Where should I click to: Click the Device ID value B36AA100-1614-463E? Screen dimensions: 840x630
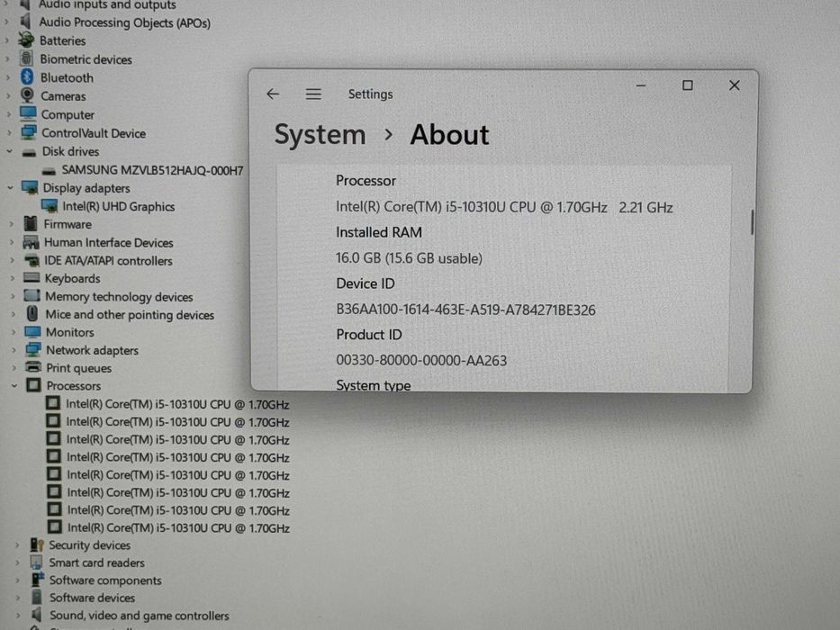[x=465, y=310]
